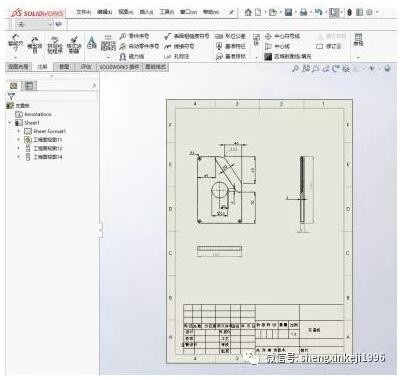
Task: Switch to the Sketch (草图) tab
Action: [64, 67]
